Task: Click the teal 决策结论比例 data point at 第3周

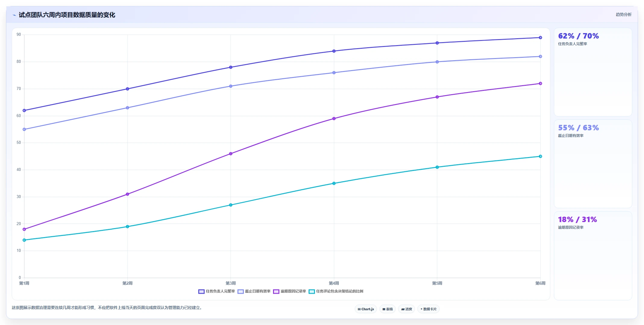Action: (x=231, y=205)
